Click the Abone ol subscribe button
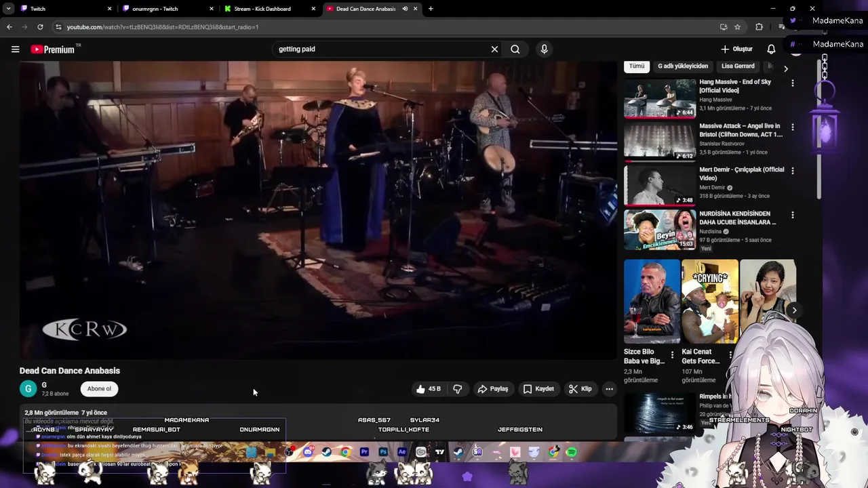868x488 pixels. 99,388
